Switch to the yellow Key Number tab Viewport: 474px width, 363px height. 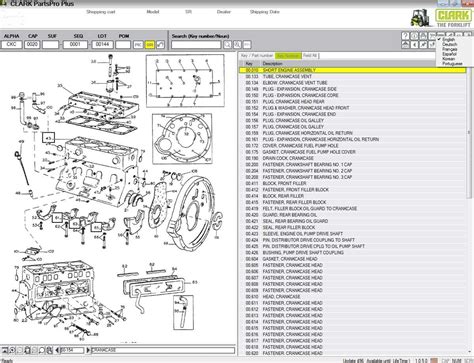coord(288,56)
